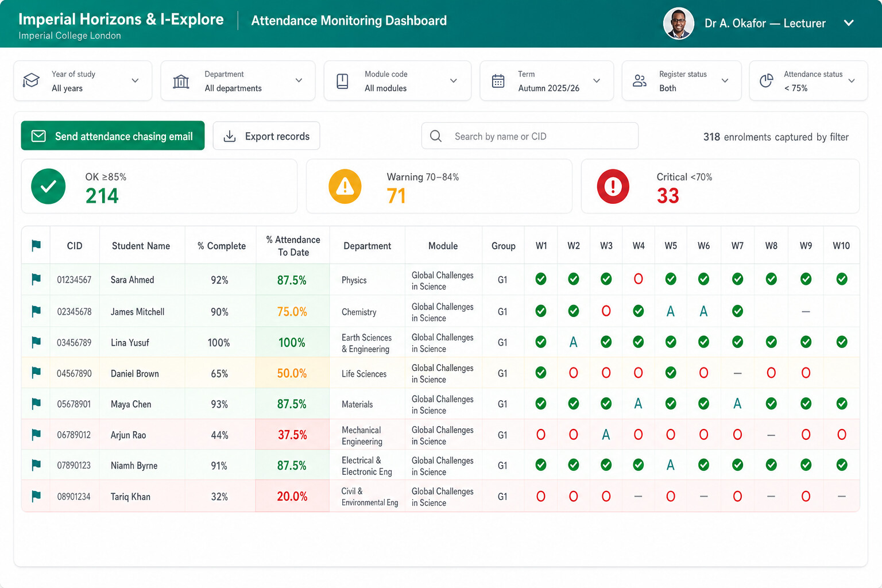Click James Mitchell's 75.0% attendance
The height and width of the screenshot is (588, 882).
pos(292,312)
